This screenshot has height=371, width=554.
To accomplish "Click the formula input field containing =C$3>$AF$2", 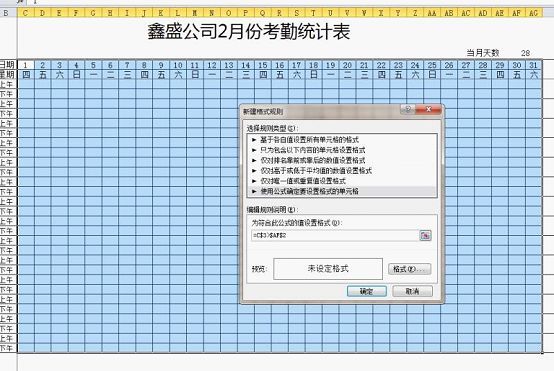I will [x=335, y=235].
